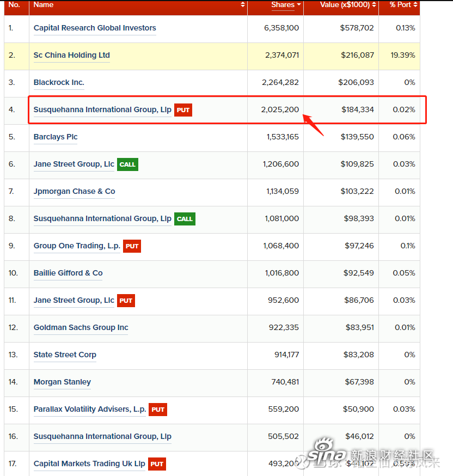Open the Blackrock Inc. holder page
Image resolution: width=453 pixels, height=476 pixels.
59,83
